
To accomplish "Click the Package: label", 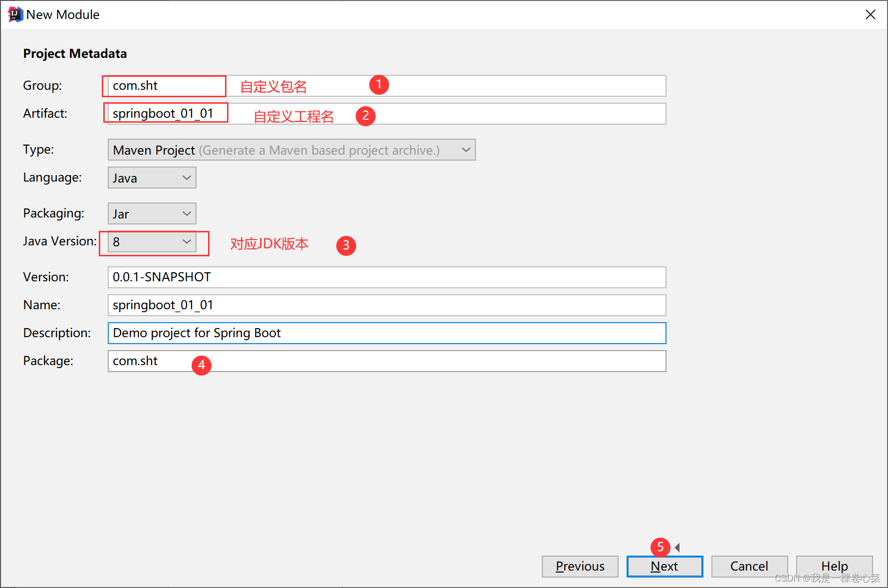I will pos(48,361).
